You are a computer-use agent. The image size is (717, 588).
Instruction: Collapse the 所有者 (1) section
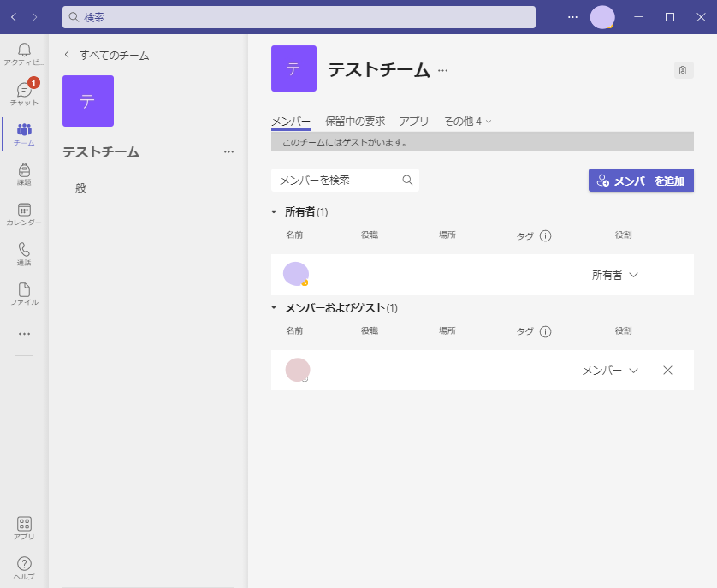274,212
